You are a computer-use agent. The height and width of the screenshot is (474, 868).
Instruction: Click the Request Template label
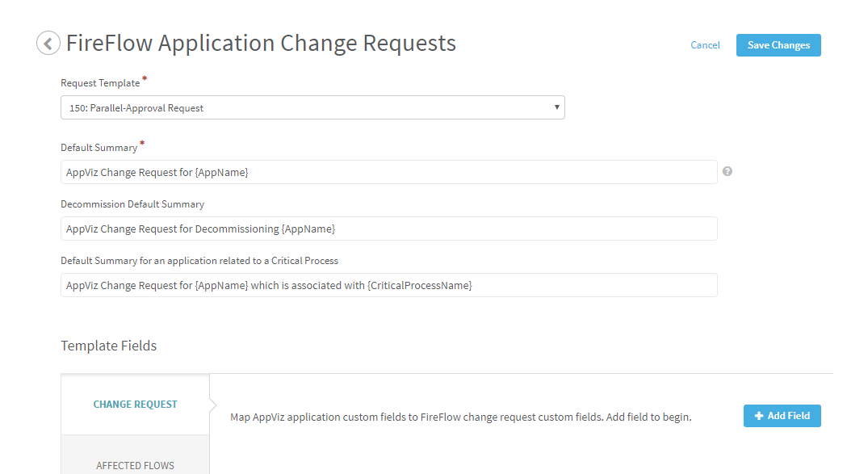(100, 83)
